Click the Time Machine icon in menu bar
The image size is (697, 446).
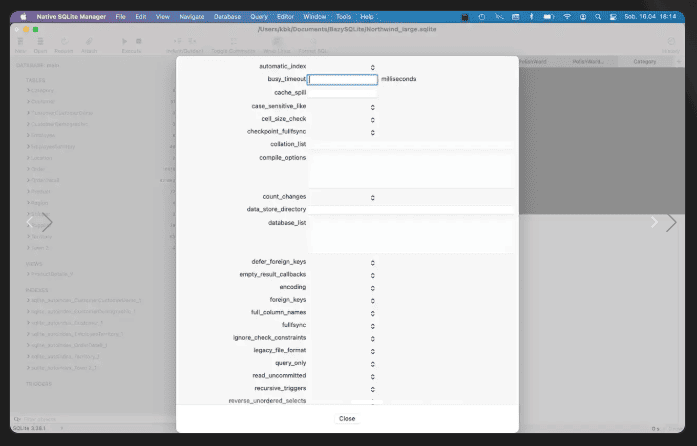click(x=482, y=16)
